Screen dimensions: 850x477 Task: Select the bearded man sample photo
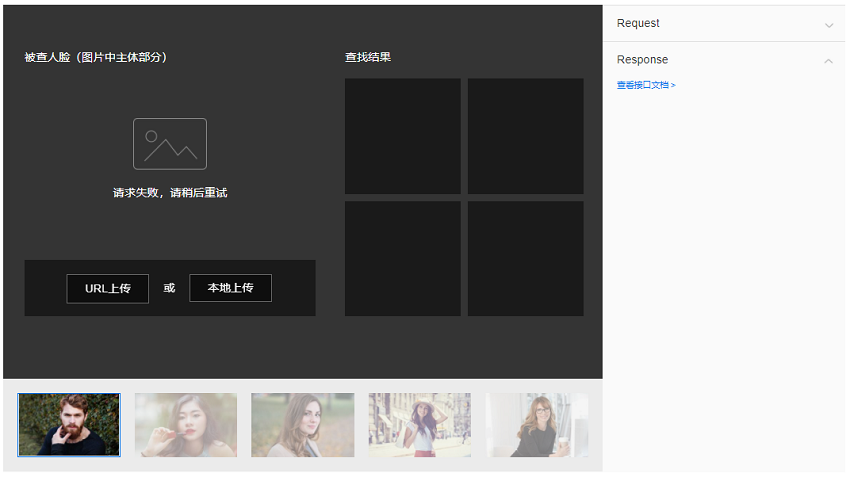point(69,425)
